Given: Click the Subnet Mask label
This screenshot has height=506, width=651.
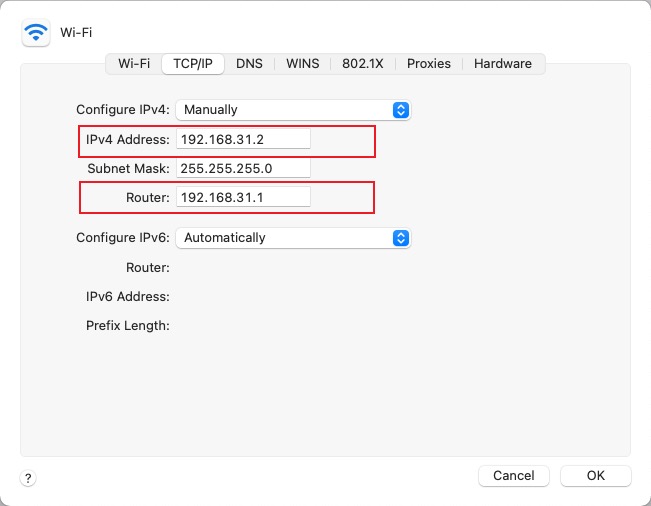Looking at the screenshot, I should tap(128, 169).
